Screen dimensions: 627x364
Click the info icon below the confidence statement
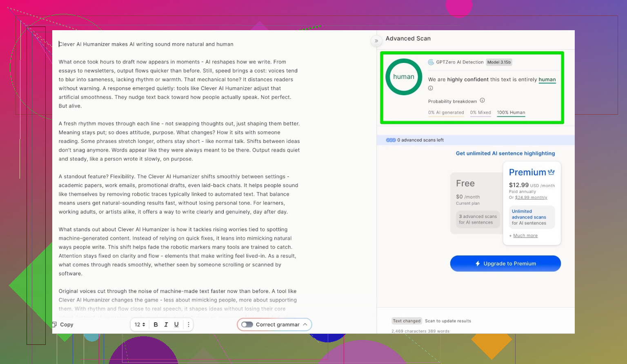click(x=430, y=88)
